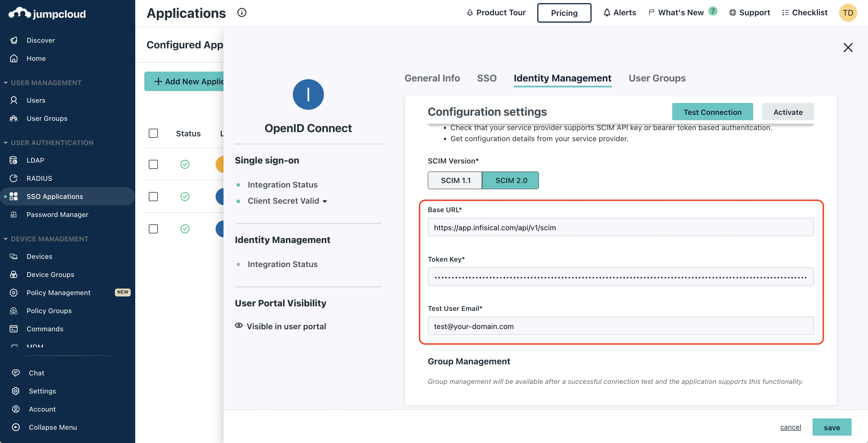Screen dimensions: 868x443
Task: Click the Password Manager icon
Action: point(14,215)
